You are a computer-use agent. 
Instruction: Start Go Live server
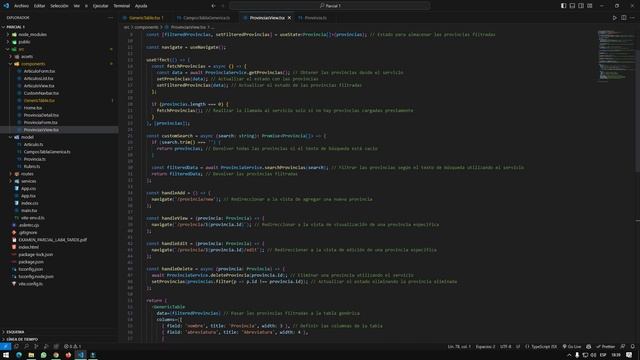[571, 347]
